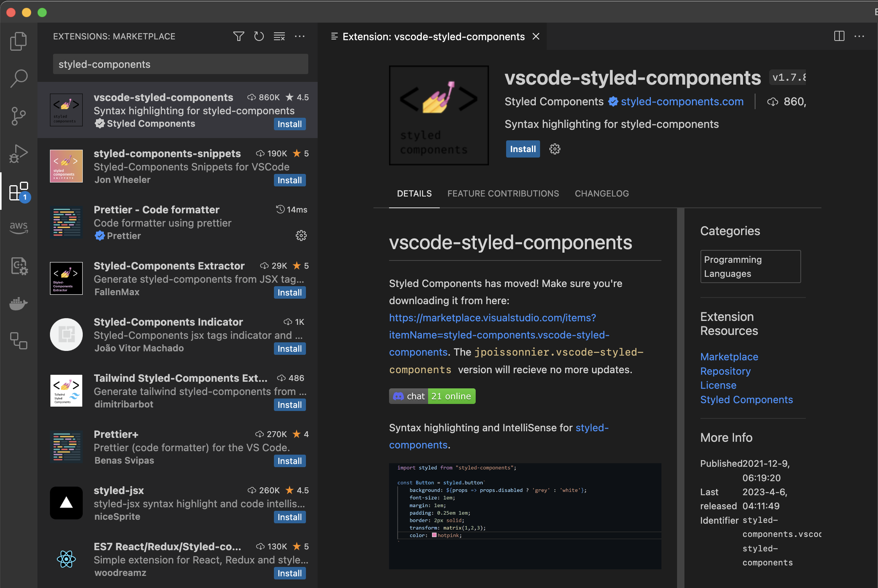The height and width of the screenshot is (588, 878).
Task: Switch to the CHANGELOG tab
Action: pyautogui.click(x=602, y=193)
